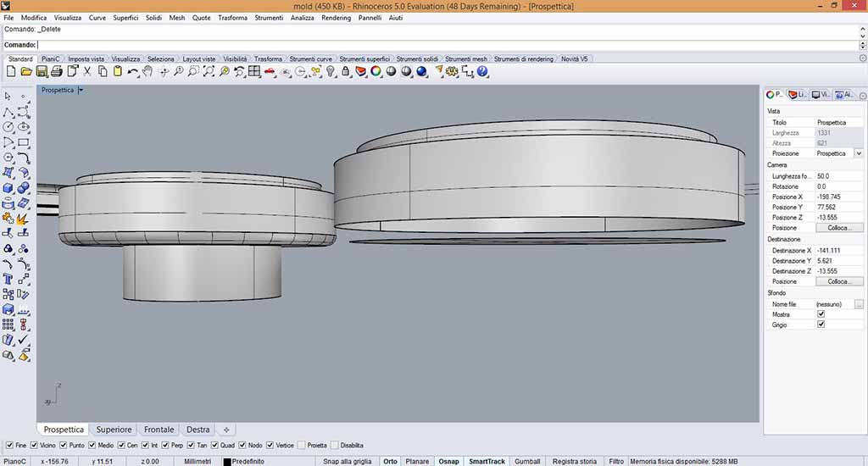
Task: Switch to the Superiore viewport tab
Action: (x=114, y=430)
